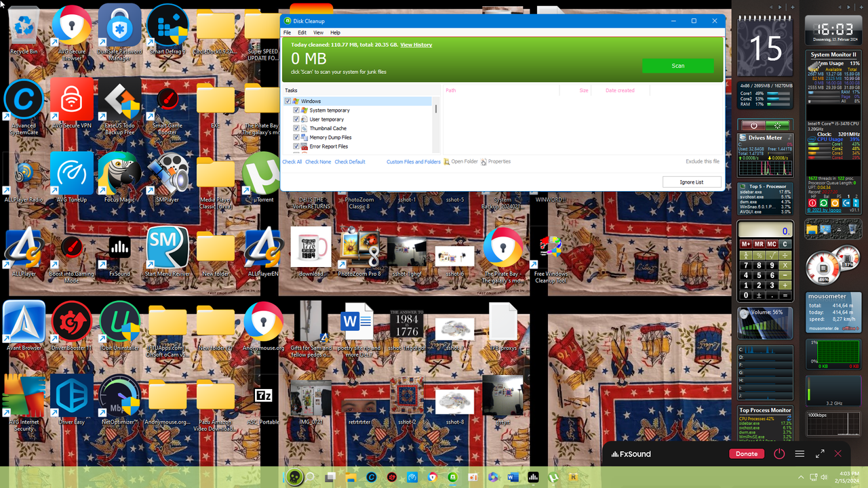Toggle the Error Report Files checkbox
Screen dimensions: 868x488
(296, 146)
